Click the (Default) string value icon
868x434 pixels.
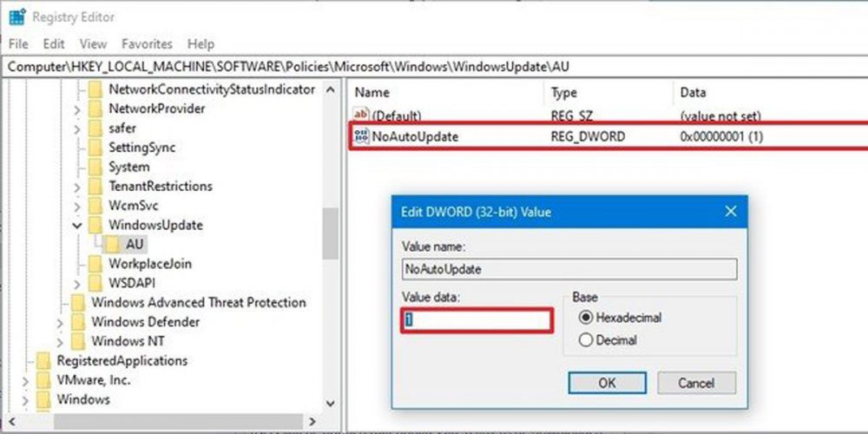(x=361, y=115)
